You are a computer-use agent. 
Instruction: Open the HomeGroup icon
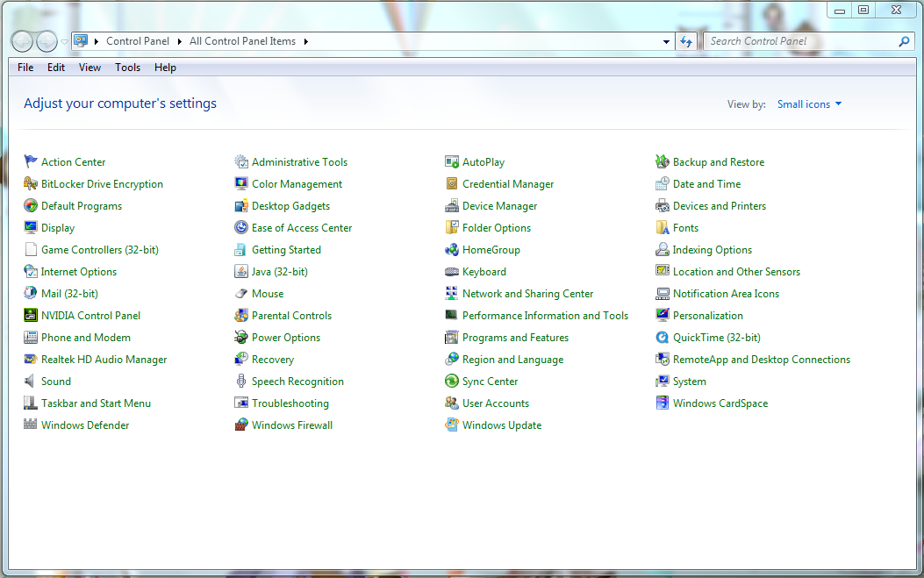(451, 249)
